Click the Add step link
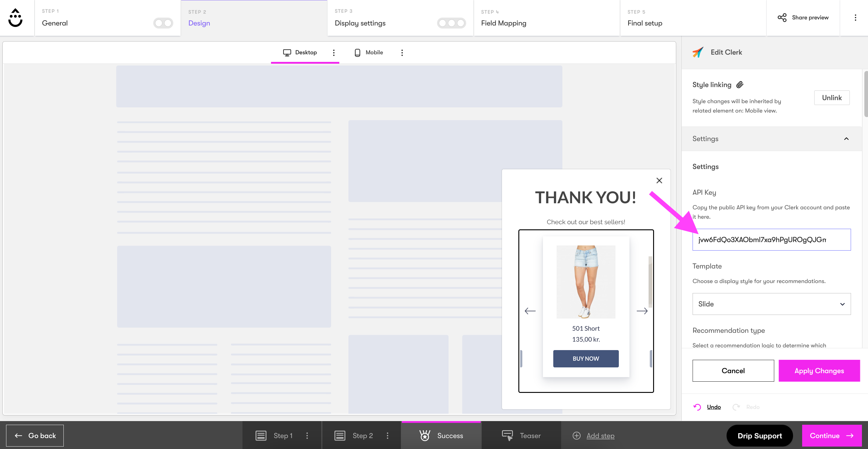The image size is (868, 449). tap(600, 436)
